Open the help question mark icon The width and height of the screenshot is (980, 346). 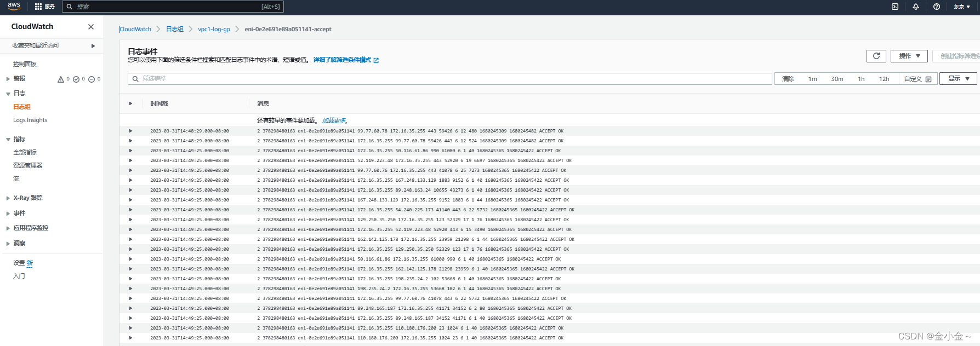tap(937, 7)
